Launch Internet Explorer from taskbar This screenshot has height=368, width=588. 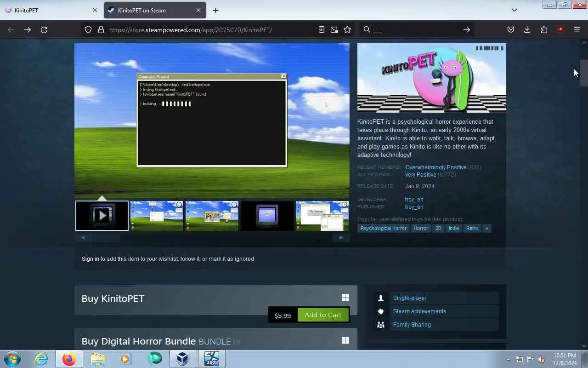[41, 359]
